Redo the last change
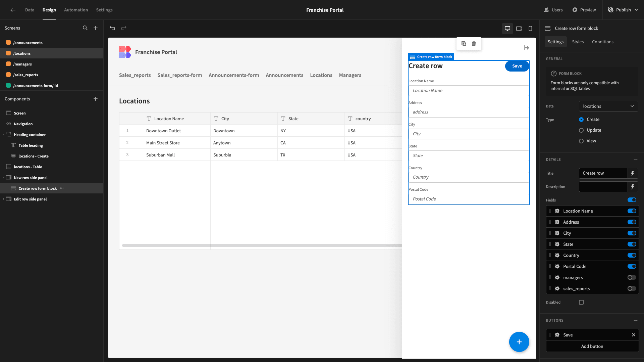 [124, 28]
